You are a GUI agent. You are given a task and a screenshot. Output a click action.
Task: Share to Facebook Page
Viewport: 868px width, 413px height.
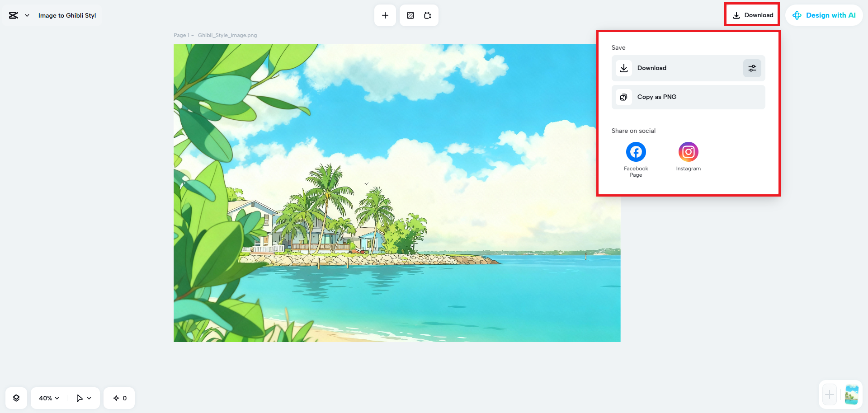[636, 152]
